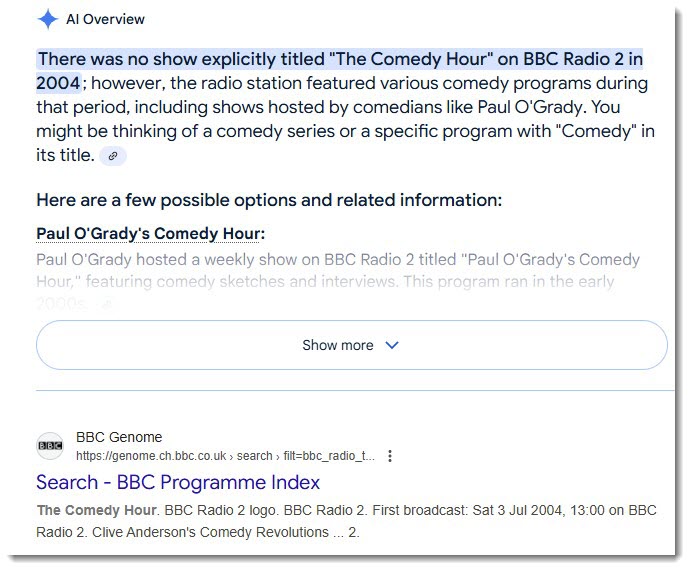Click the "BBC Genome" site name
Image resolution: width=690 pixels, height=570 pixels.
(x=119, y=437)
